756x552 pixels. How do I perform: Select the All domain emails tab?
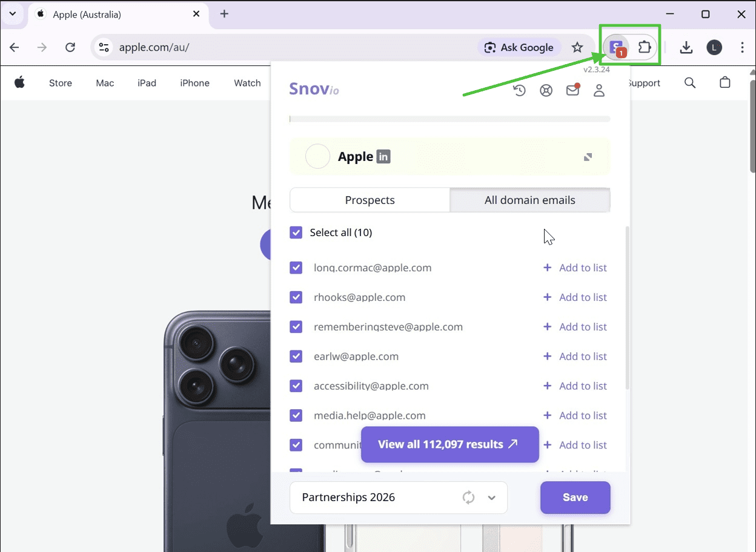pos(529,200)
